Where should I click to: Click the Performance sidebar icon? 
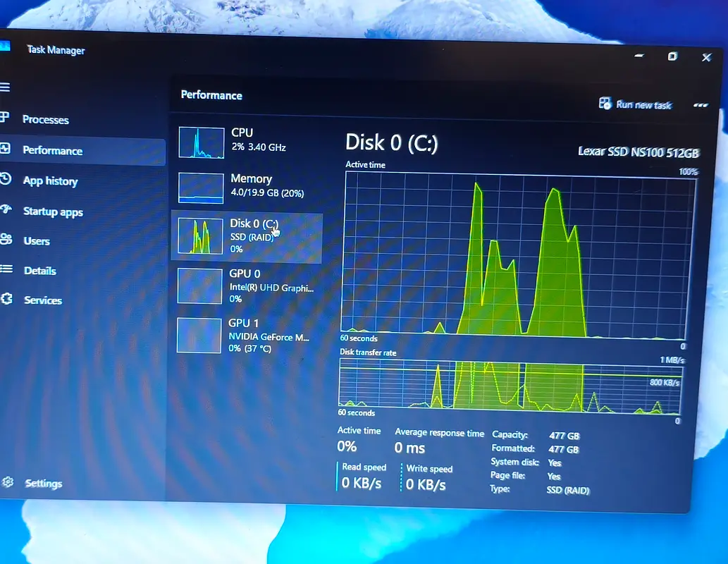(5, 149)
